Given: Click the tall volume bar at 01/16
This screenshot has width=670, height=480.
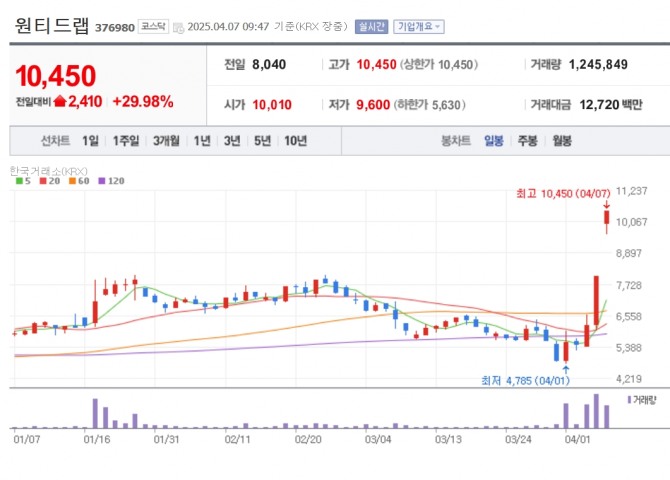Looking at the screenshot, I should click(x=95, y=413).
